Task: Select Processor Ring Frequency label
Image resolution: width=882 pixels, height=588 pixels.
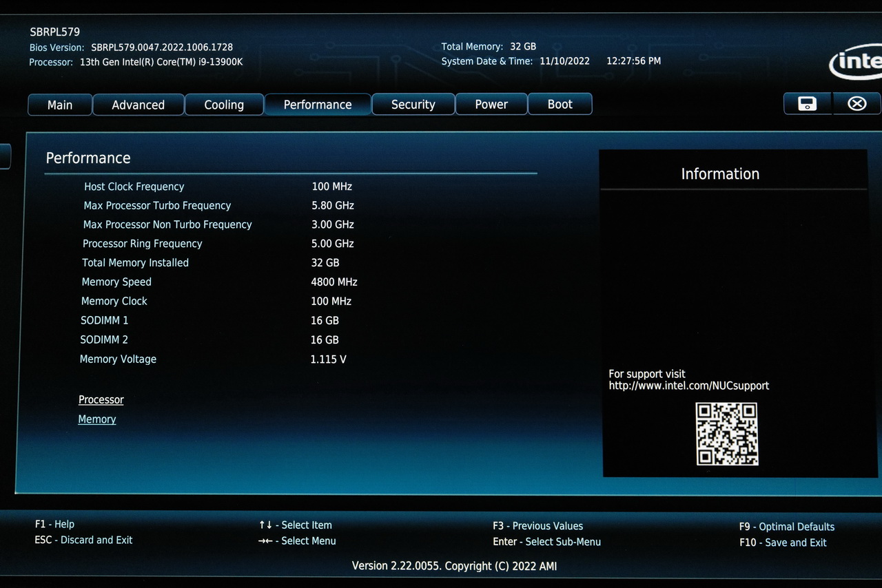Action: coord(143,244)
